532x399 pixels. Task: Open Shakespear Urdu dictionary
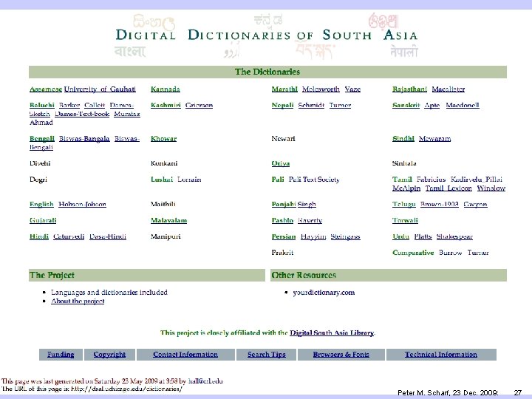(454, 236)
